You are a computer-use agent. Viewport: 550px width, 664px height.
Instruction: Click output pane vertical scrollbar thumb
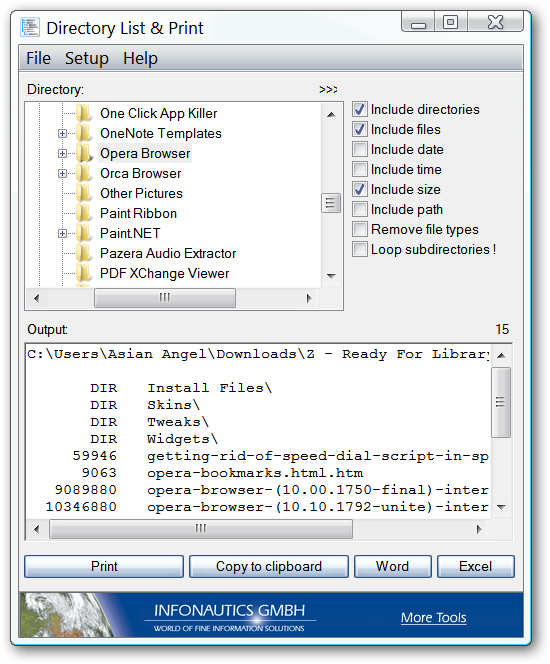[x=500, y=402]
